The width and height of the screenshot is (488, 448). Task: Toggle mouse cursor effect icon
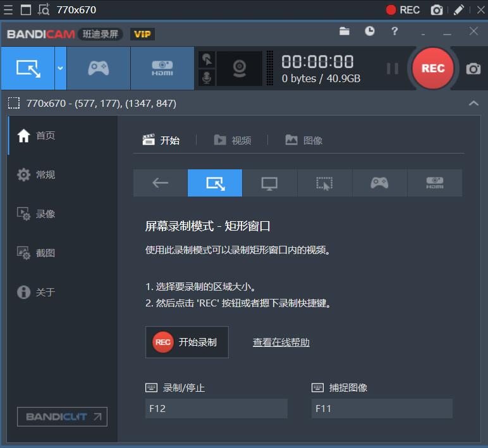207,59
